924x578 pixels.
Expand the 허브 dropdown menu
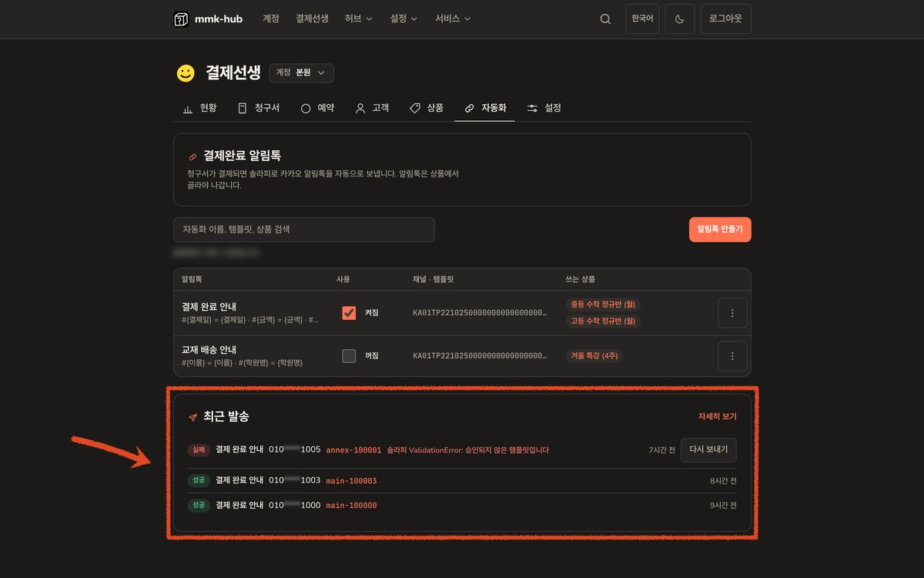click(359, 18)
